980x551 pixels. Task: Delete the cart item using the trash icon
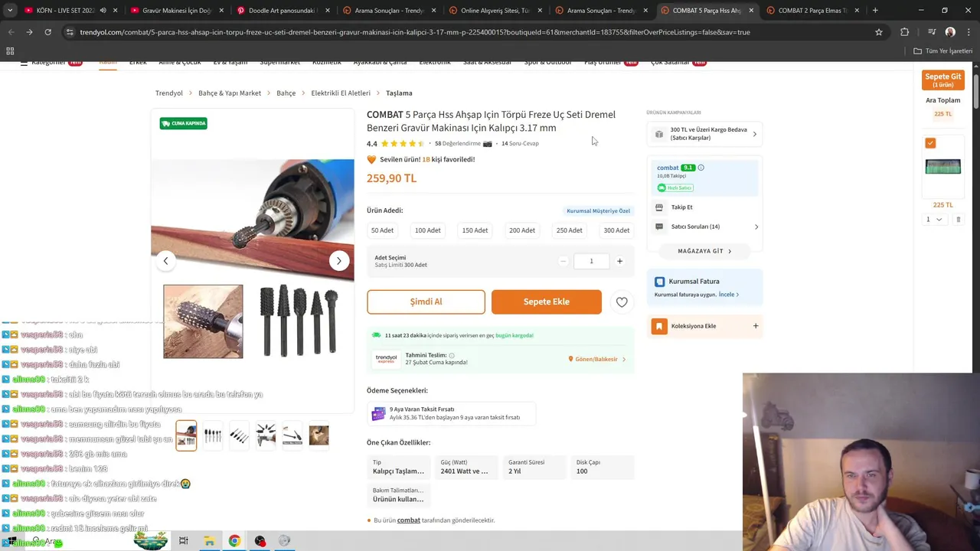(x=958, y=220)
